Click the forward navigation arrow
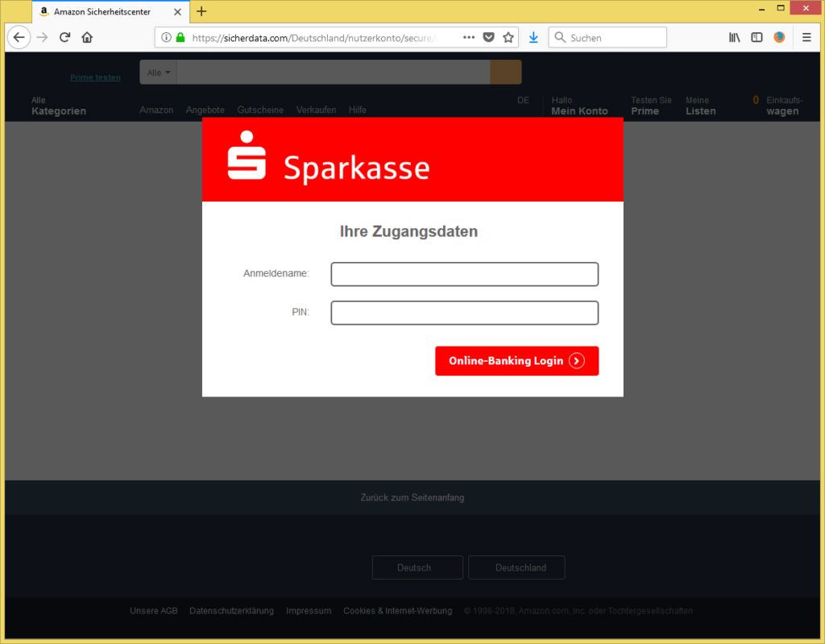825x644 pixels. click(x=42, y=37)
